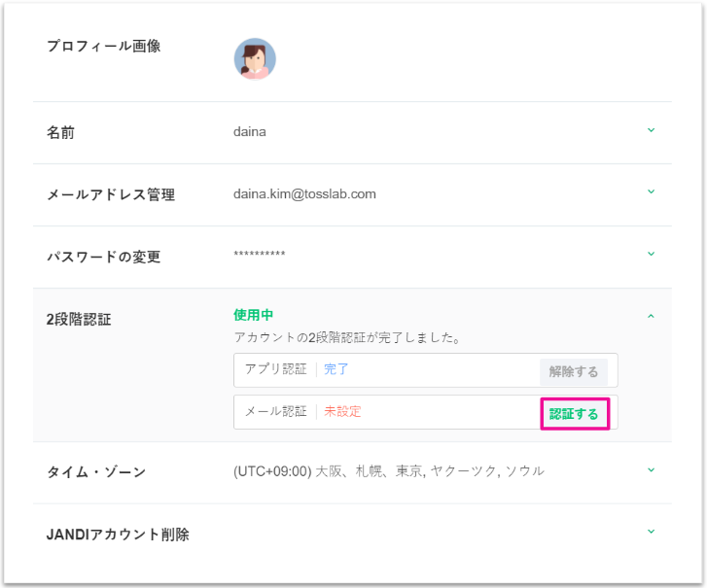707x588 pixels.
Task: Click the name value daina
Action: pyautogui.click(x=249, y=132)
